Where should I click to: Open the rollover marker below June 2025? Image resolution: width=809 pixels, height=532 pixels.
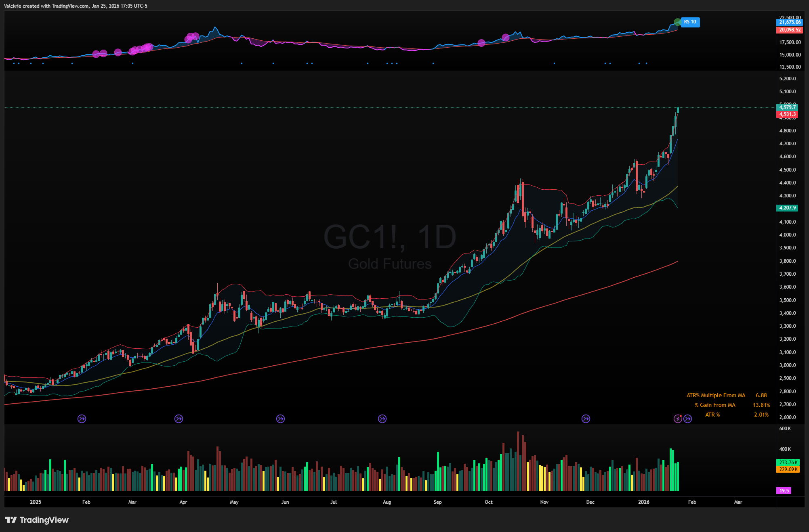click(x=281, y=419)
